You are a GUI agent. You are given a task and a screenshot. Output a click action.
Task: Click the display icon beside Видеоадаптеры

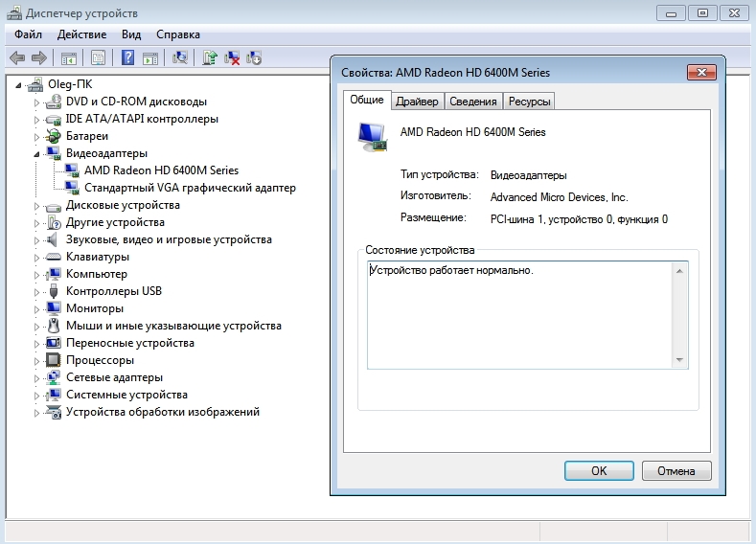pos(53,153)
